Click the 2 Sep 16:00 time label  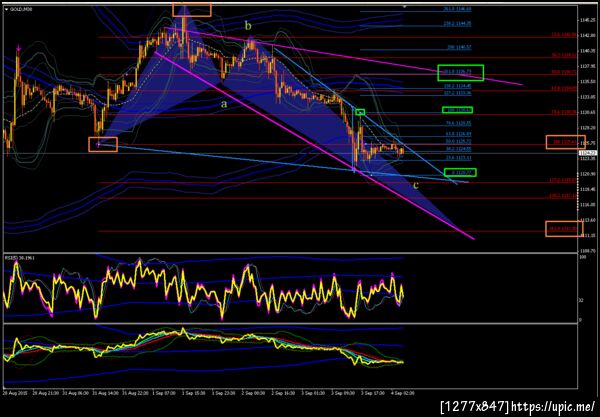click(x=284, y=393)
